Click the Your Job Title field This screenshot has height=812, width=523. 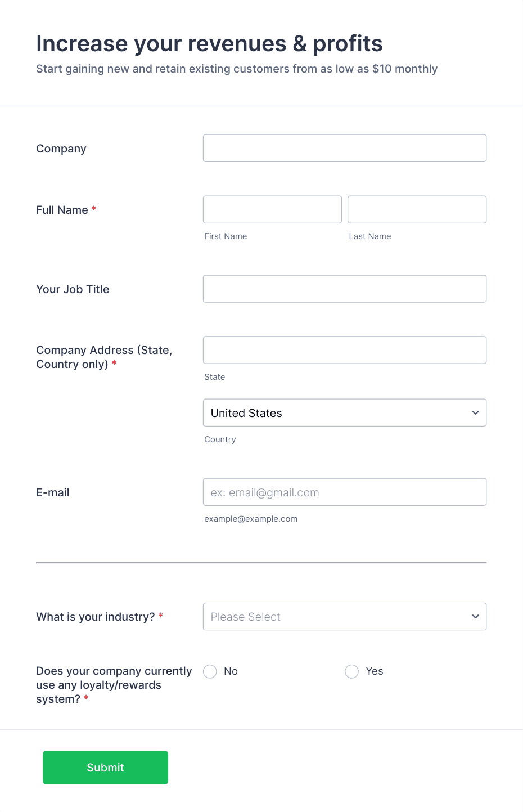[344, 289]
